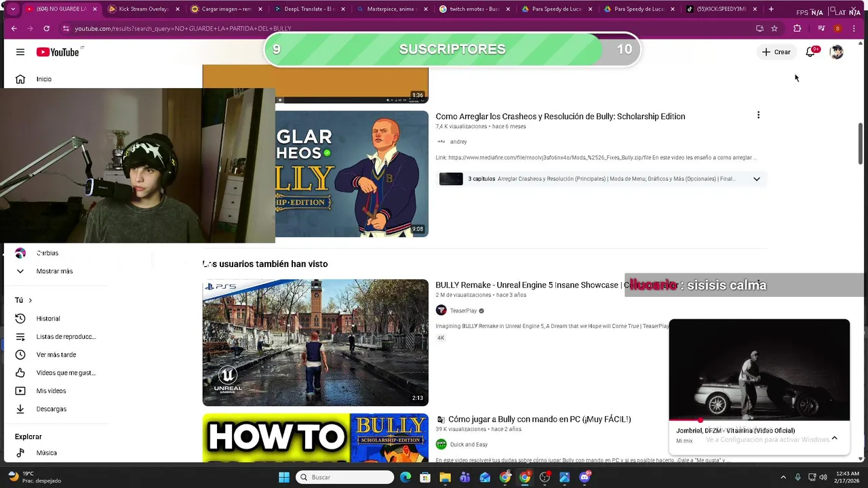This screenshot has height=488, width=868.
Task: Open Descargas download icon
Action: tap(20, 409)
